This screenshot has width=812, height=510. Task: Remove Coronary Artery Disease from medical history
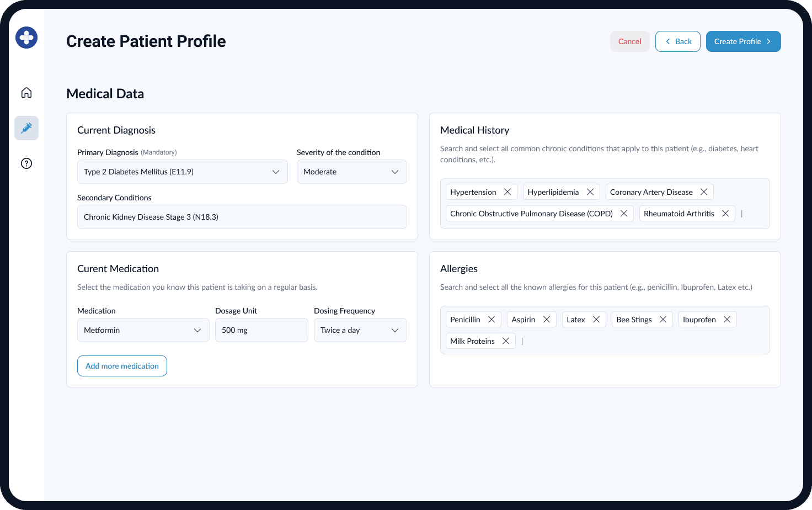click(704, 192)
